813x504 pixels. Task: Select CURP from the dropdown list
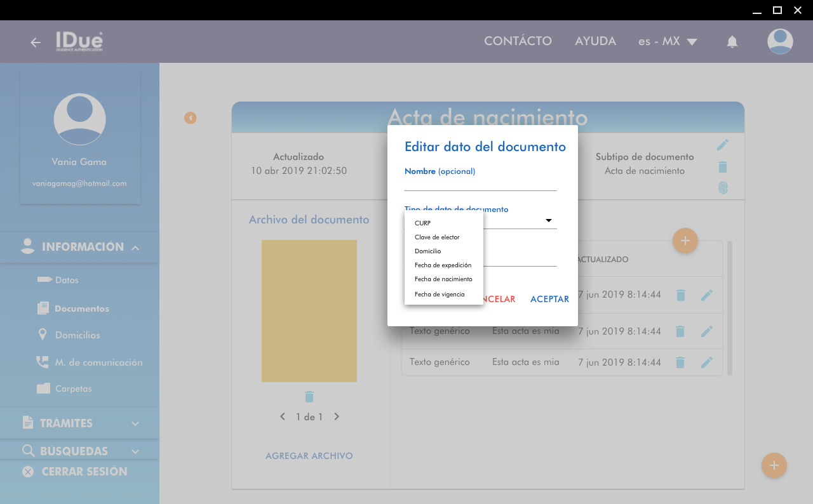423,223
